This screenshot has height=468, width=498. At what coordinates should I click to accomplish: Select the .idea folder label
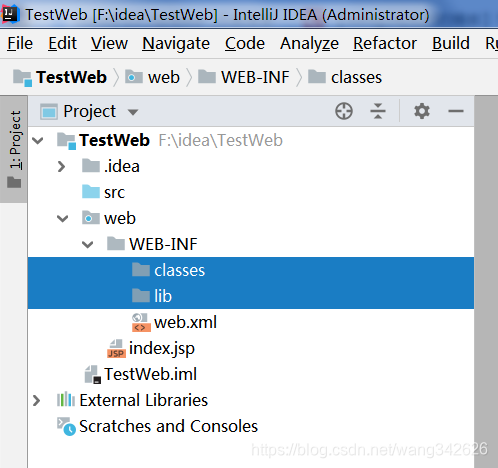(122, 166)
